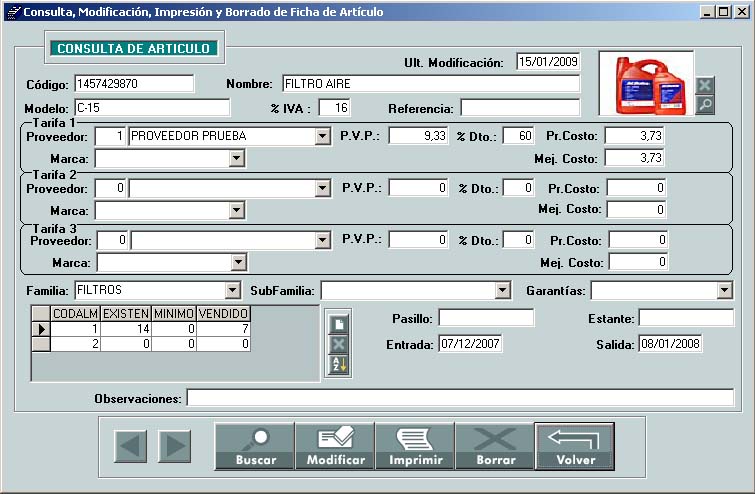755x494 pixels.
Task: Select the second warehouse row selector
Action: tap(41, 344)
